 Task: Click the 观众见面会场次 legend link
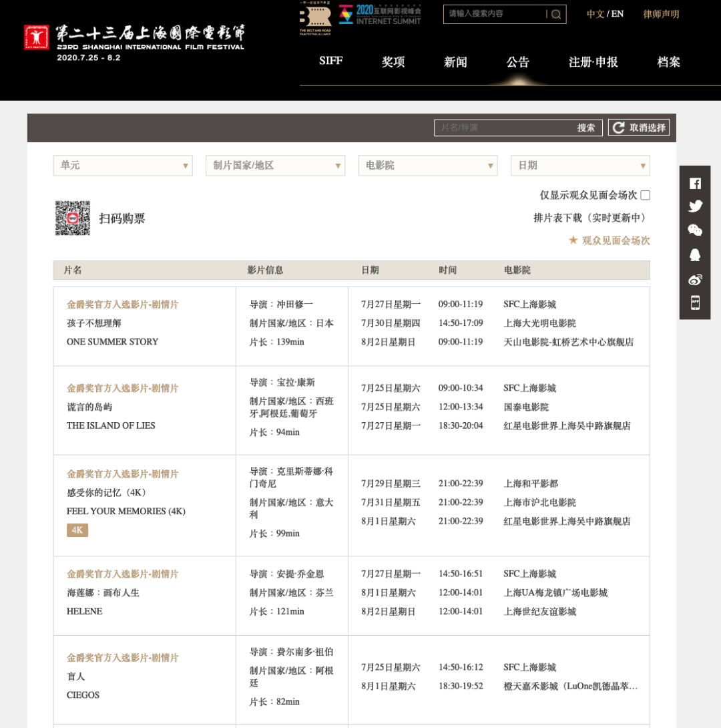(x=616, y=240)
